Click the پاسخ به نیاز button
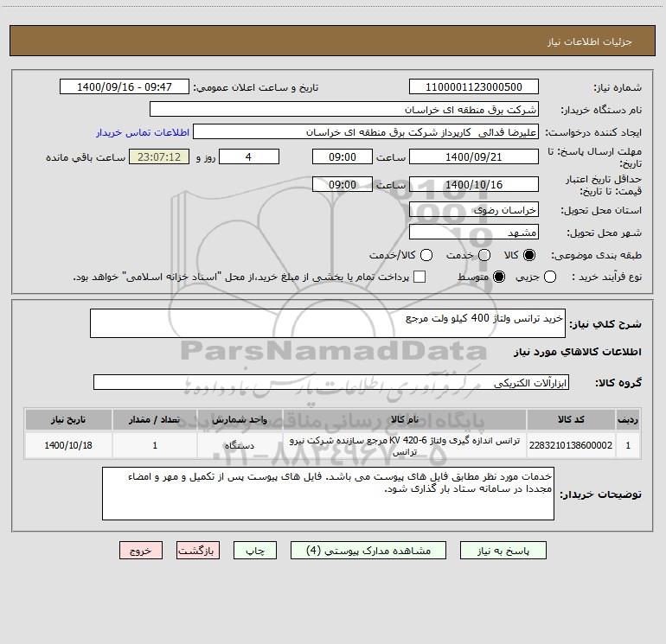Image resolution: width=666 pixels, height=644 pixels. coord(503,551)
